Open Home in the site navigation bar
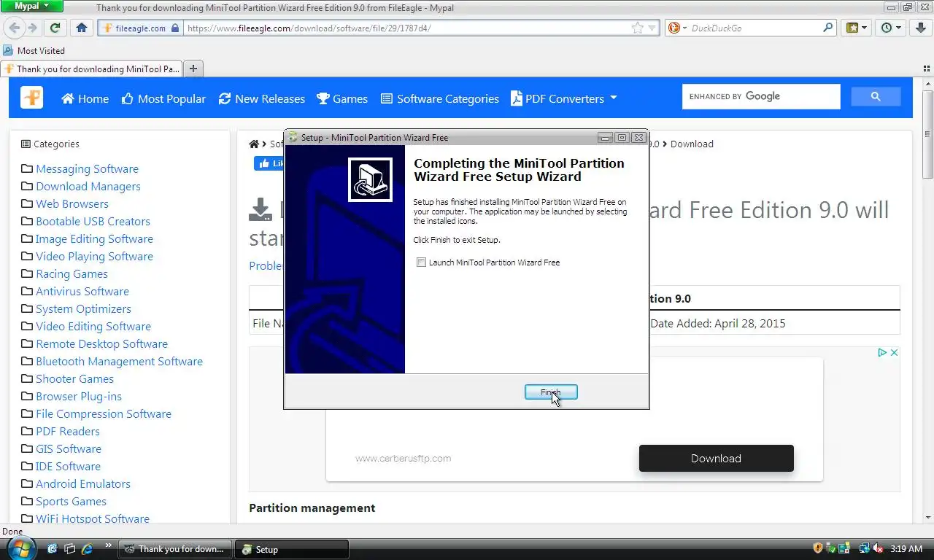 85,98
